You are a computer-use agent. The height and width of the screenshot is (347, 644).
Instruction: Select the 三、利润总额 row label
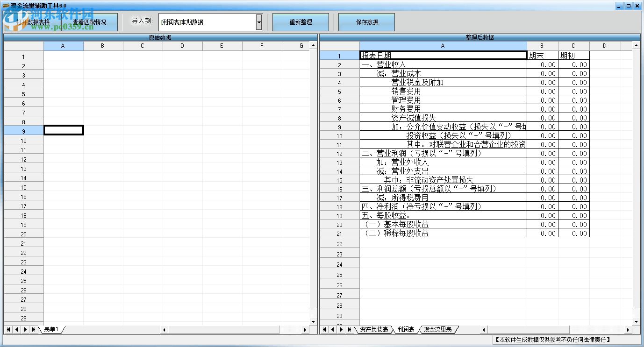(x=443, y=189)
